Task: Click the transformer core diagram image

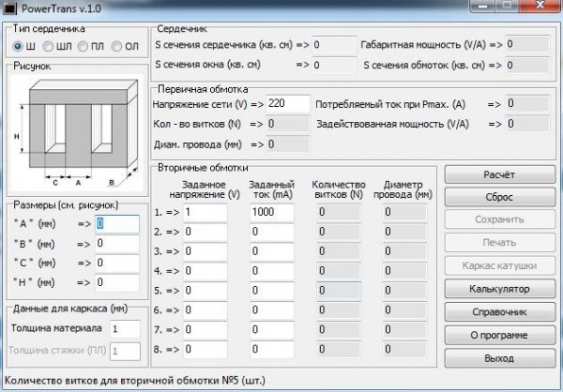Action: click(x=77, y=133)
